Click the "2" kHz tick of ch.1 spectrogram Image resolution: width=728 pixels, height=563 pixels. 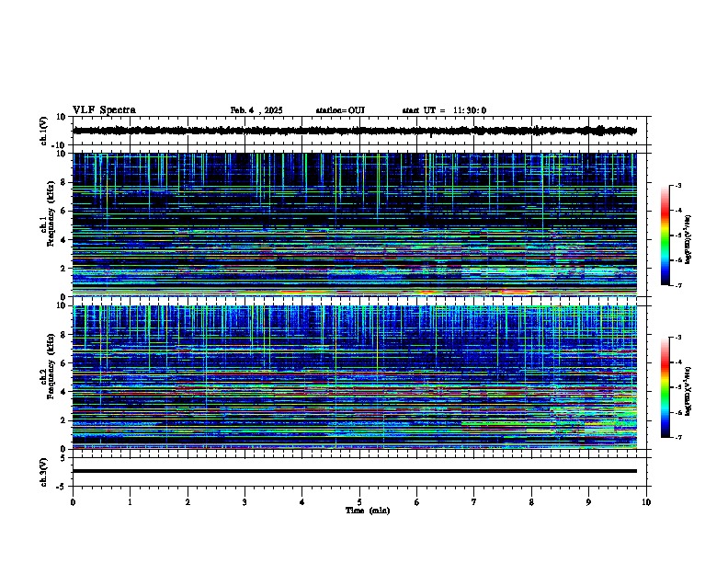(x=63, y=269)
